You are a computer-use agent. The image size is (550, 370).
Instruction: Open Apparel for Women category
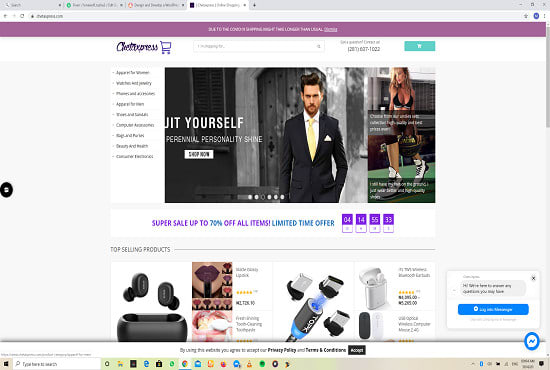point(133,73)
